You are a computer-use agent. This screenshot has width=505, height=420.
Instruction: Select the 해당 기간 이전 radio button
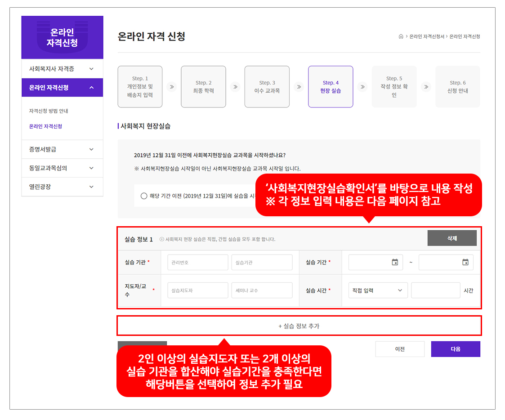click(x=144, y=196)
